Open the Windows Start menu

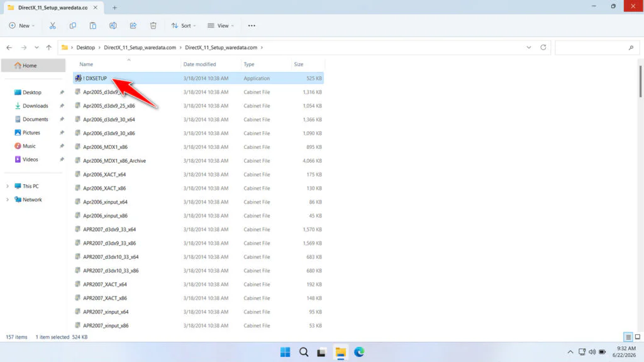(285, 352)
